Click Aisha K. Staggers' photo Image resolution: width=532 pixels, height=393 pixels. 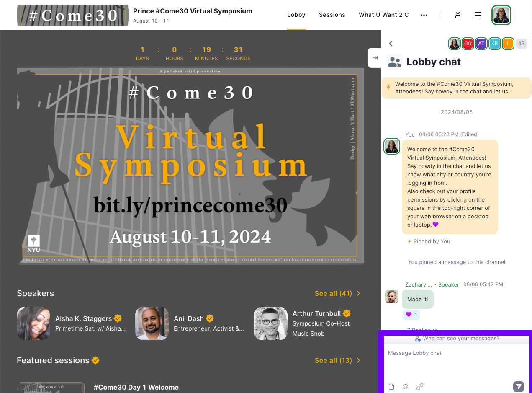33,323
